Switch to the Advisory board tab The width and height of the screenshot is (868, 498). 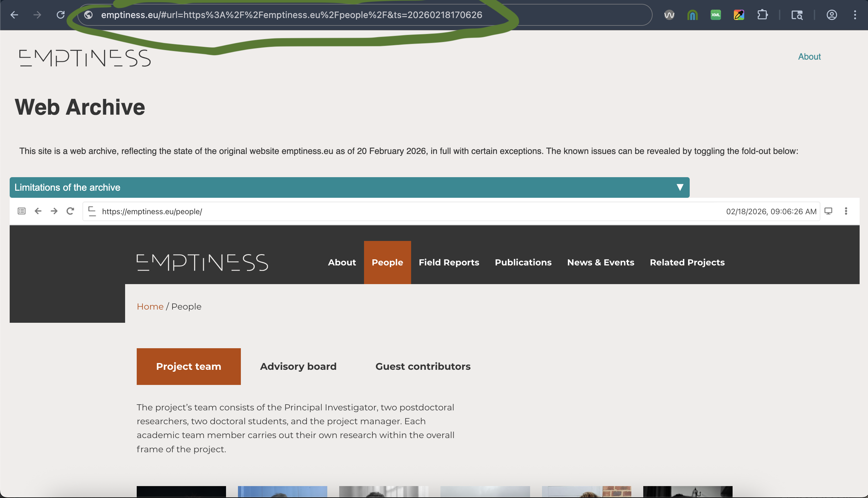[298, 366]
